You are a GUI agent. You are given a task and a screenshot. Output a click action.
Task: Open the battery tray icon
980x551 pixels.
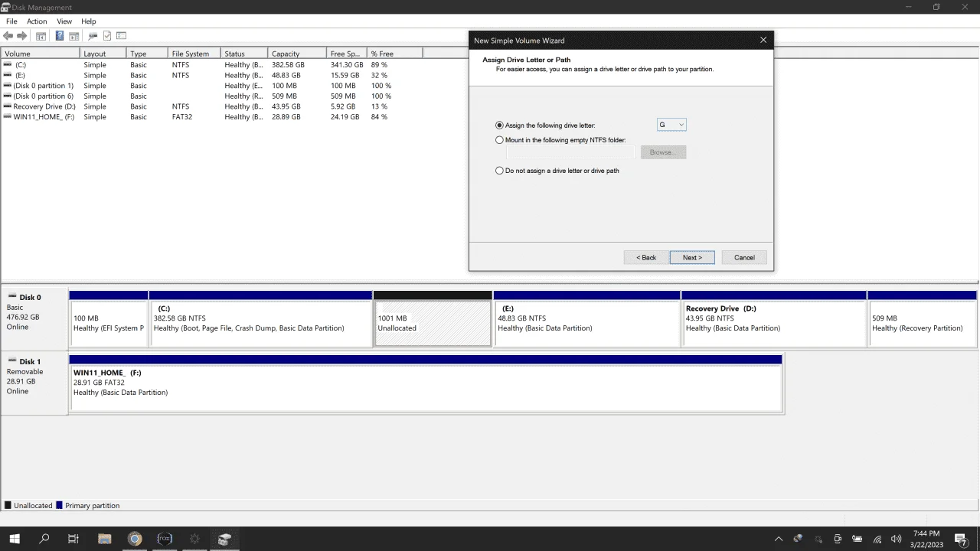(857, 540)
